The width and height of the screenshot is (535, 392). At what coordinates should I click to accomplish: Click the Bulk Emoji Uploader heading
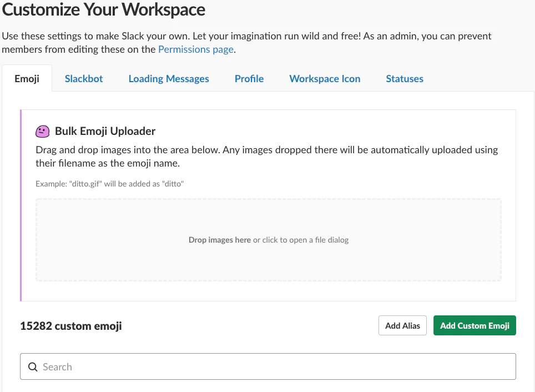[105, 131]
